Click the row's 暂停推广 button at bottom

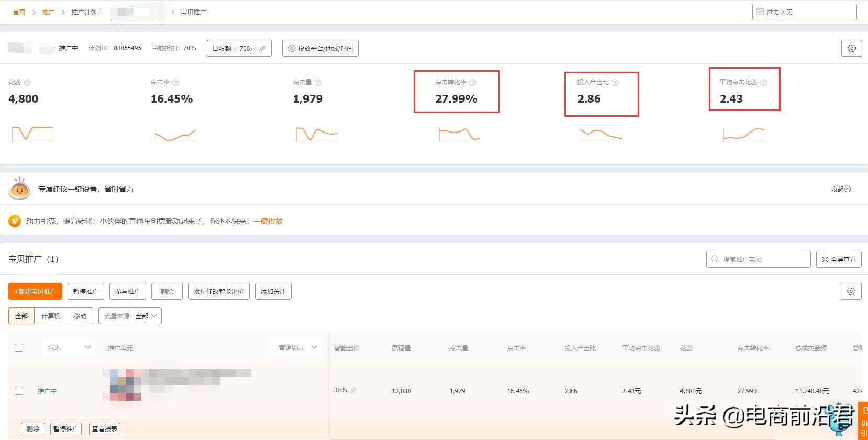click(x=66, y=428)
